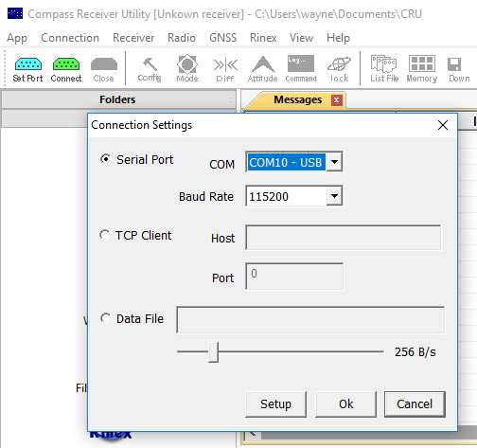The image size is (477, 448).
Task: Click the Folders panel header
Action: pyautogui.click(x=117, y=99)
